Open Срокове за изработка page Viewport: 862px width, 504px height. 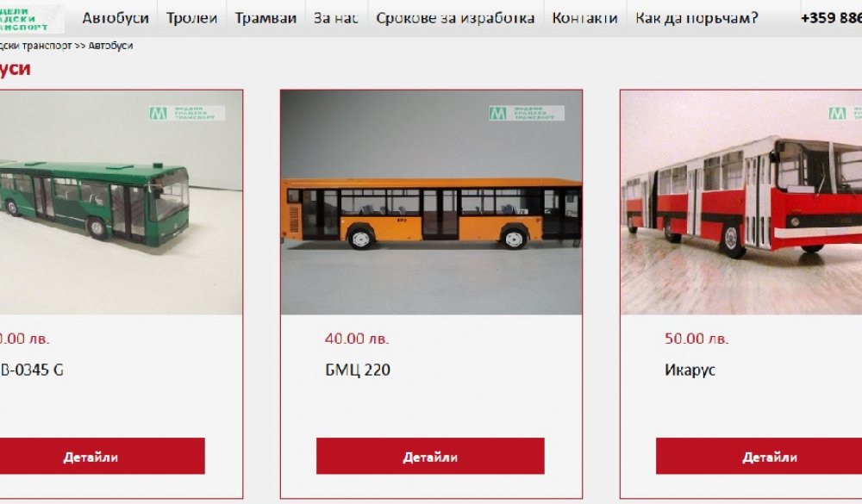tap(455, 18)
